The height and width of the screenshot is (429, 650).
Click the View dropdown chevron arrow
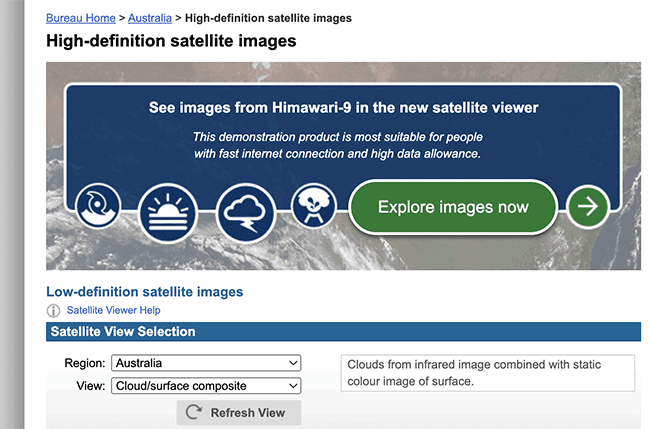[293, 386]
